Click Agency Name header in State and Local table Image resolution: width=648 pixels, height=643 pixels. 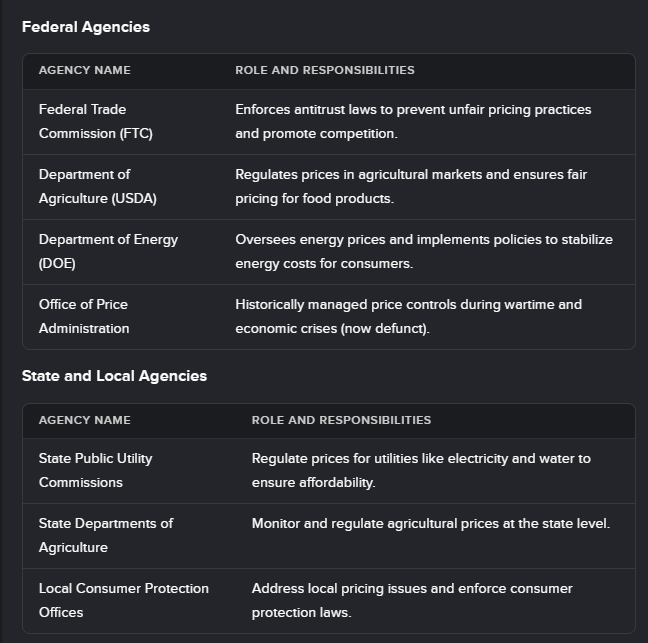click(x=85, y=420)
